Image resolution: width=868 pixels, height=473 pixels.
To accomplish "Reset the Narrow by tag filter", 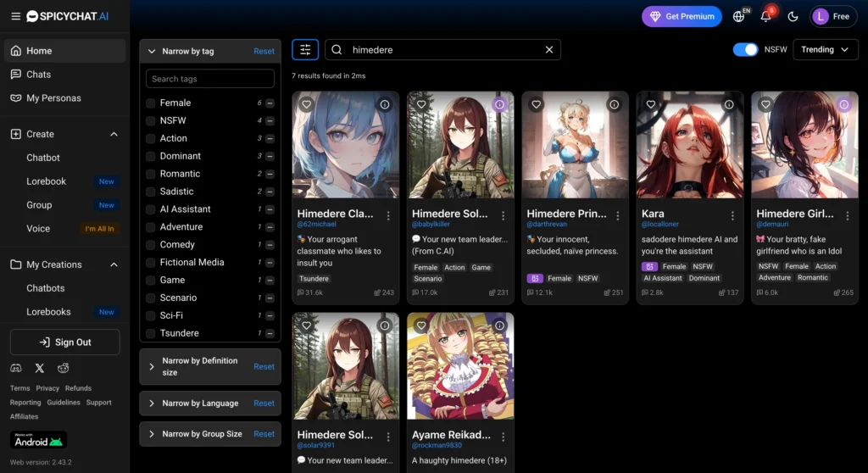I will click(x=264, y=51).
